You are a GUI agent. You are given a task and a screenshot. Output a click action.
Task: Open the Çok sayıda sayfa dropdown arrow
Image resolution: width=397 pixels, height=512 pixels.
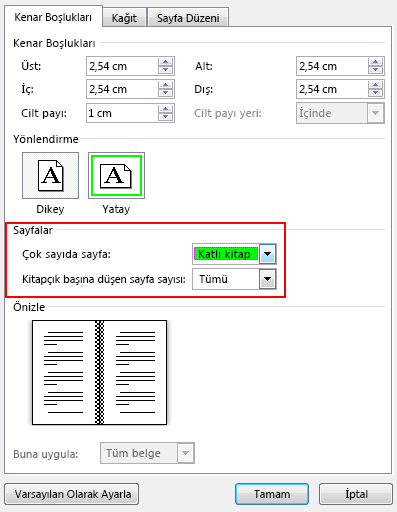click(267, 254)
